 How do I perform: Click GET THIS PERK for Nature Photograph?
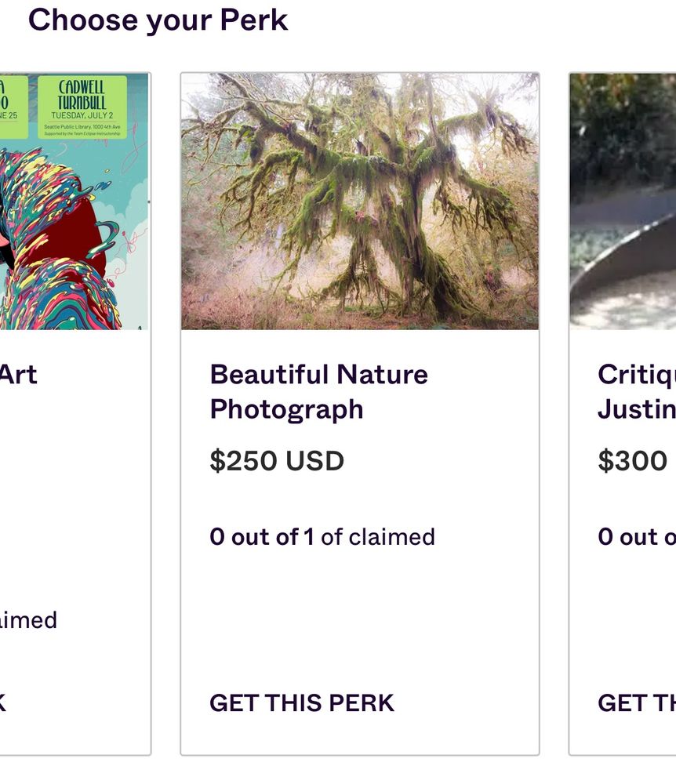click(301, 702)
